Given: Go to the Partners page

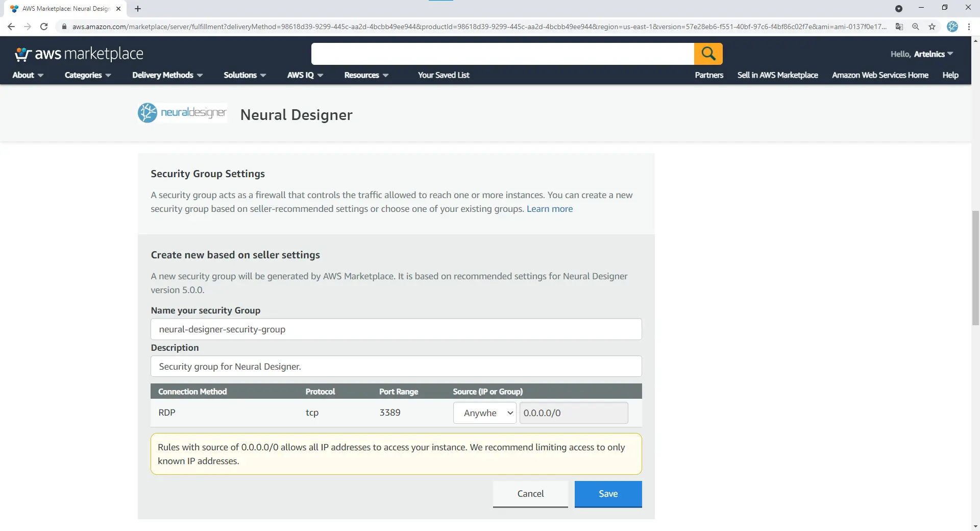Looking at the screenshot, I should [x=708, y=75].
